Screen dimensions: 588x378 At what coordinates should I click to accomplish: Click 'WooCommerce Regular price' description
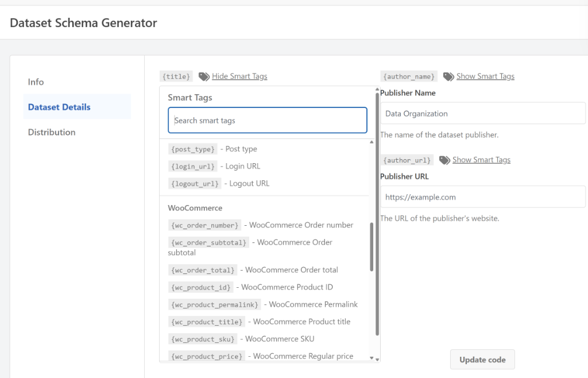pyautogui.click(x=303, y=356)
